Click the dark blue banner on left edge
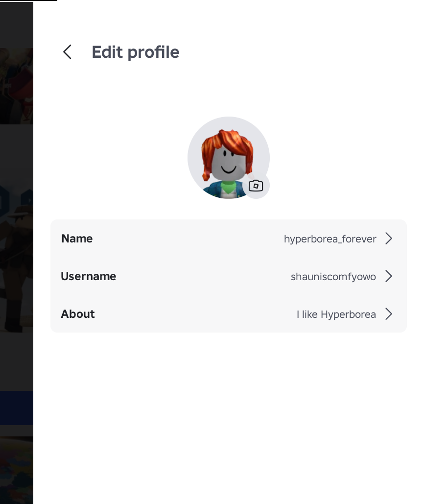Screen dimensions: 424x504 pyautogui.click(x=16, y=408)
